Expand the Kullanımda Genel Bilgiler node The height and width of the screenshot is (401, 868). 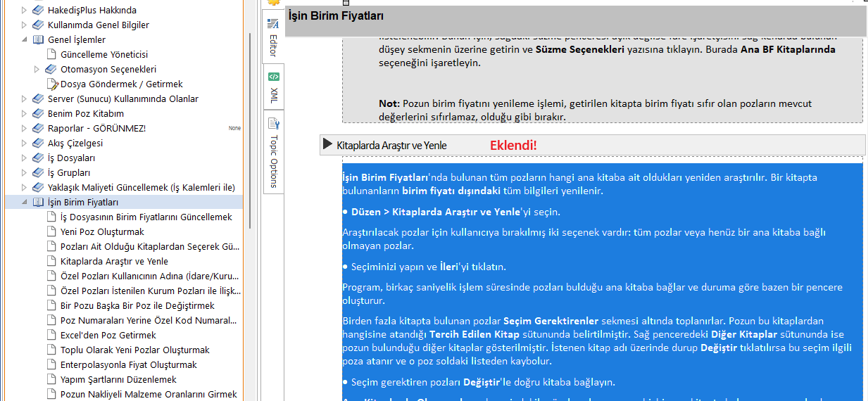coord(24,25)
